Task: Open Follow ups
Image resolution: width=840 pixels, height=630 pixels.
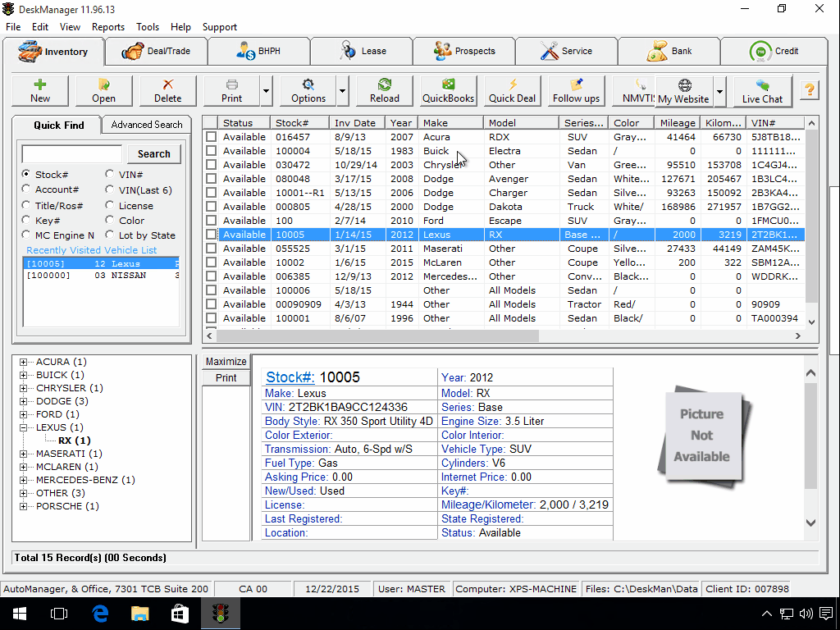Action: pos(577,91)
